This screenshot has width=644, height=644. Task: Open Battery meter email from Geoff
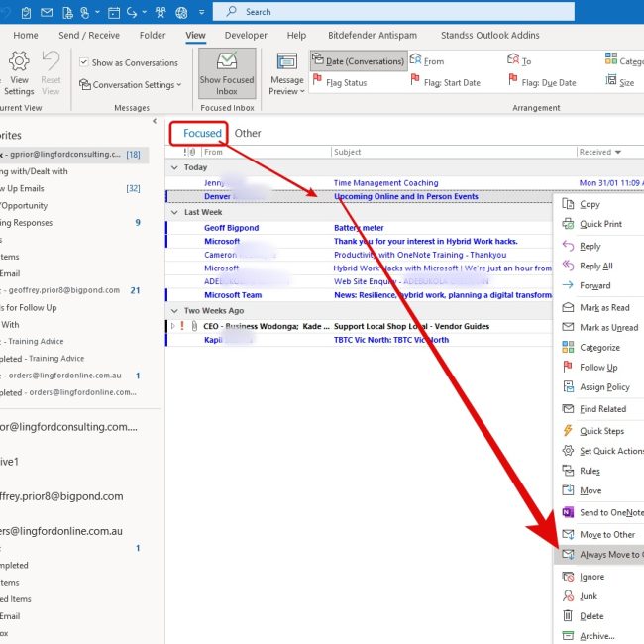click(359, 228)
